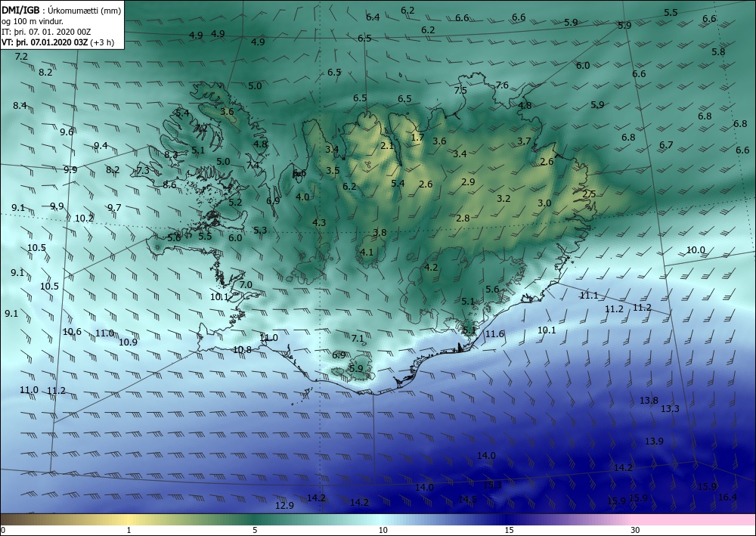Click the value 3.8 in central Iceland
The height and width of the screenshot is (536, 756).
(380, 232)
